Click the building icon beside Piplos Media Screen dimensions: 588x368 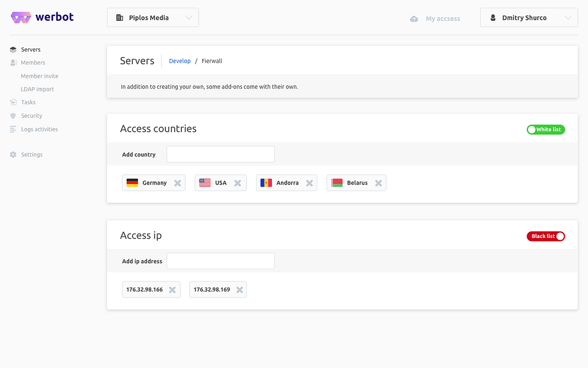(119, 18)
